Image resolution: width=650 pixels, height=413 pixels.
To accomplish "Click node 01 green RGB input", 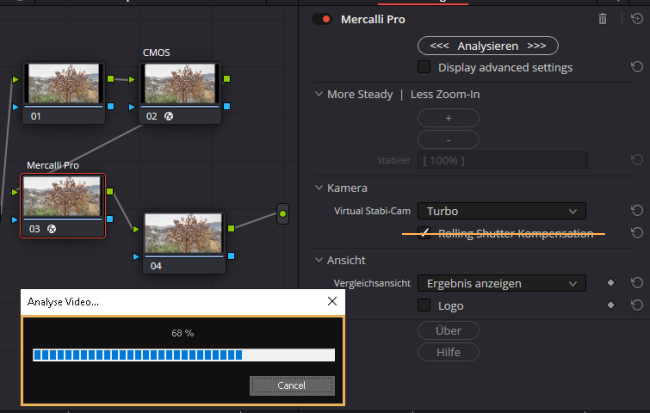I will click(x=15, y=79).
